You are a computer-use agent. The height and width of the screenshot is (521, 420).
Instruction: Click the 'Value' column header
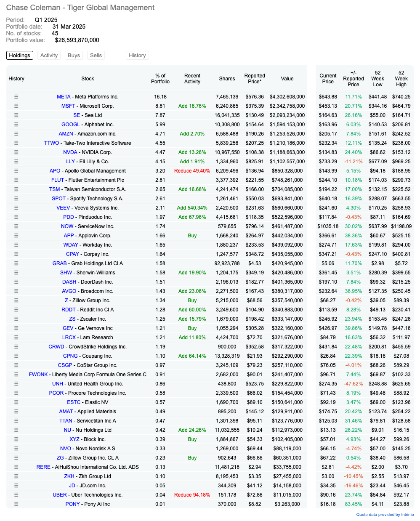[287, 79]
